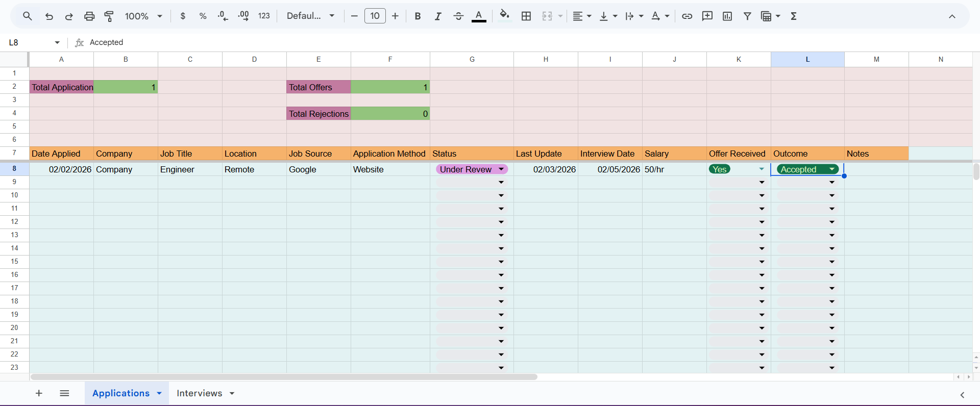Screen dimensions: 980x406
Task: Select the 50/hr salary cell
Action: (674, 169)
